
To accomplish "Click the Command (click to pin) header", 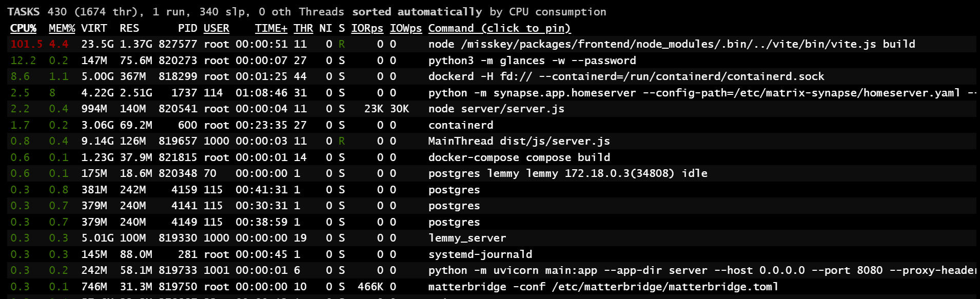I will click(499, 28).
